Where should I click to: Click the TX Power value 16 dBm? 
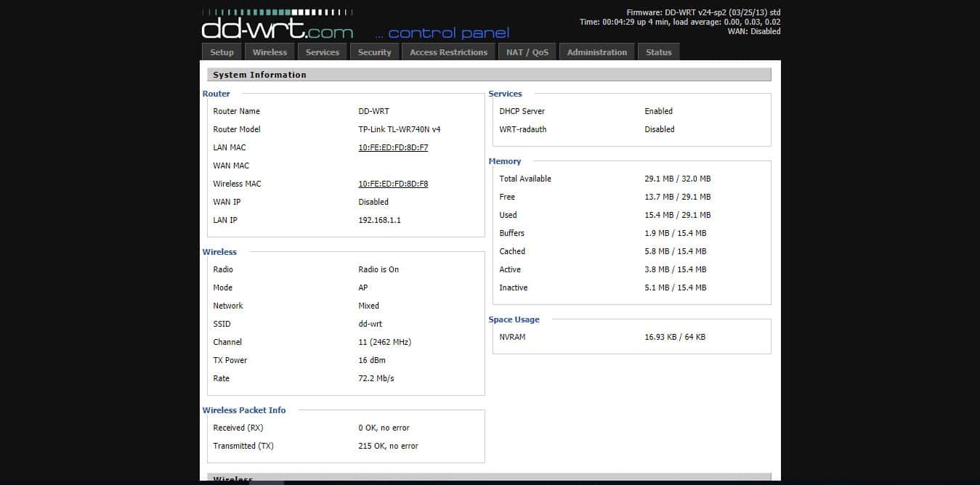click(372, 360)
